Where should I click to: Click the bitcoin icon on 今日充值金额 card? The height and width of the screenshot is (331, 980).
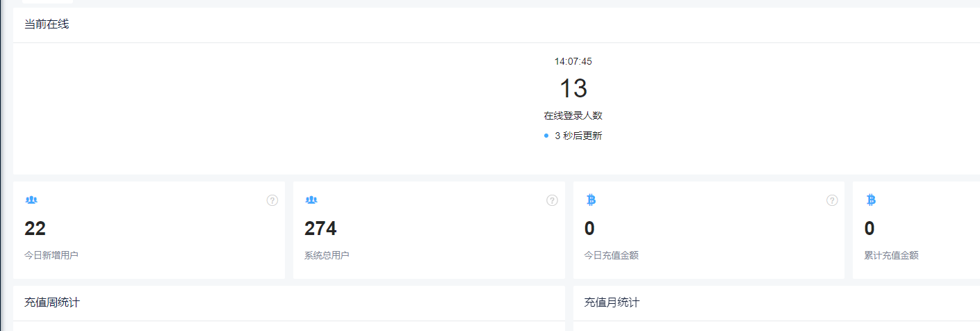[x=591, y=200]
